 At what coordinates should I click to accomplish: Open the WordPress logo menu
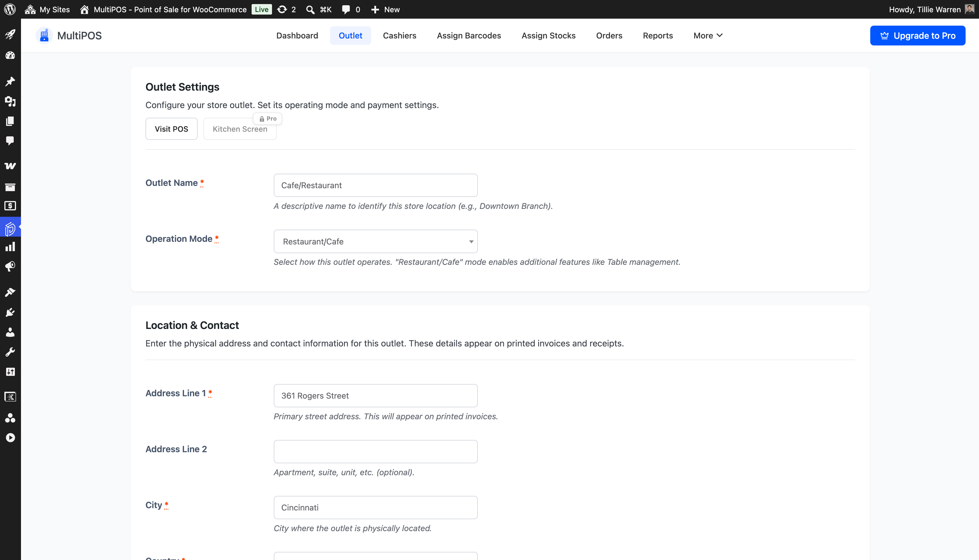pyautogui.click(x=10, y=9)
